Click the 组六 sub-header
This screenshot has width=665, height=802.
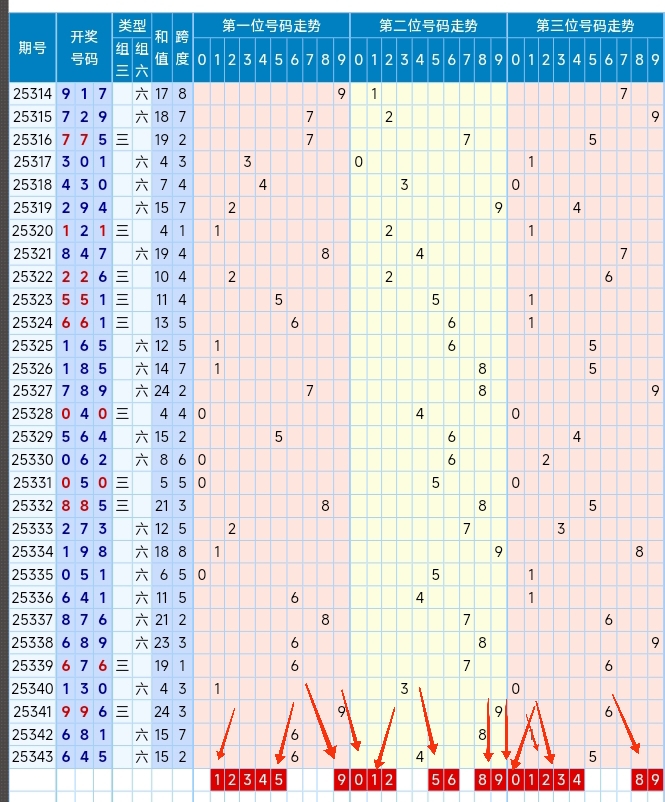[142, 60]
